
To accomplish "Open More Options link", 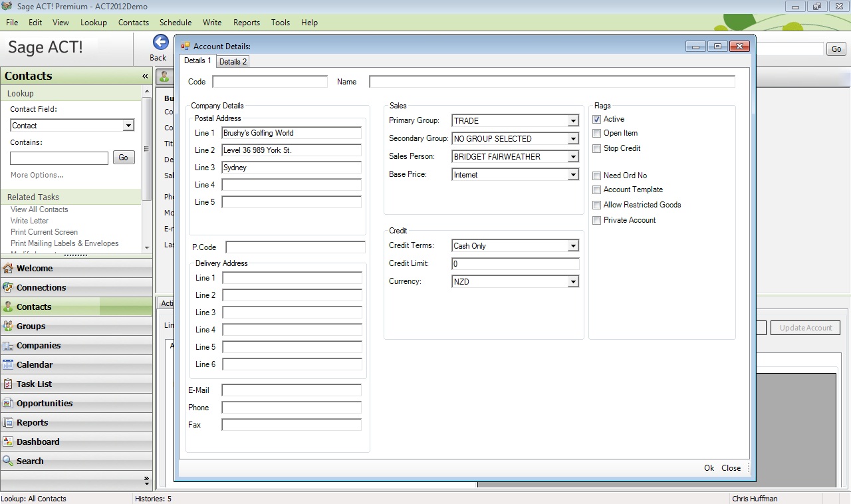I will click(x=37, y=176).
